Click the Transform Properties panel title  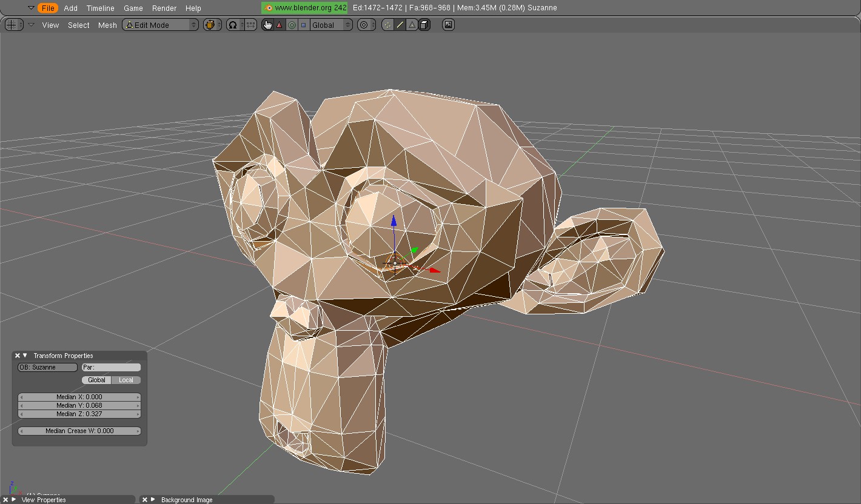tap(63, 356)
